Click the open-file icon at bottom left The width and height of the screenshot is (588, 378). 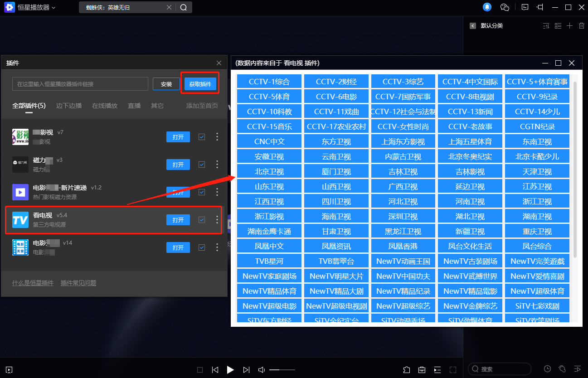(x=9, y=369)
